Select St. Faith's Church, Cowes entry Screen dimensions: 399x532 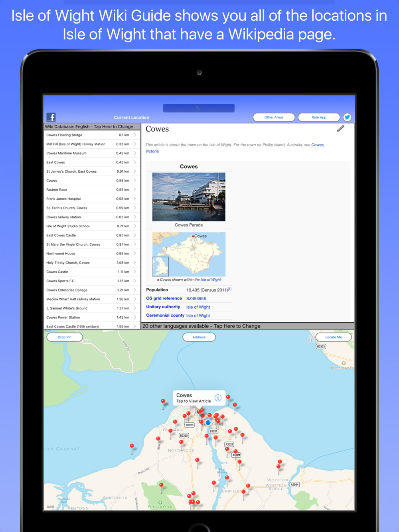(92, 208)
